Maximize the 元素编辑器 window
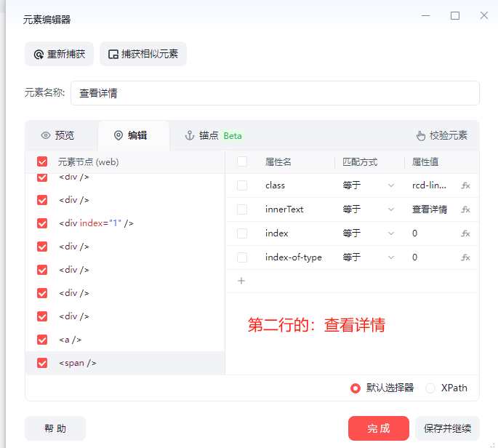This screenshot has width=498, height=448. tap(455, 15)
